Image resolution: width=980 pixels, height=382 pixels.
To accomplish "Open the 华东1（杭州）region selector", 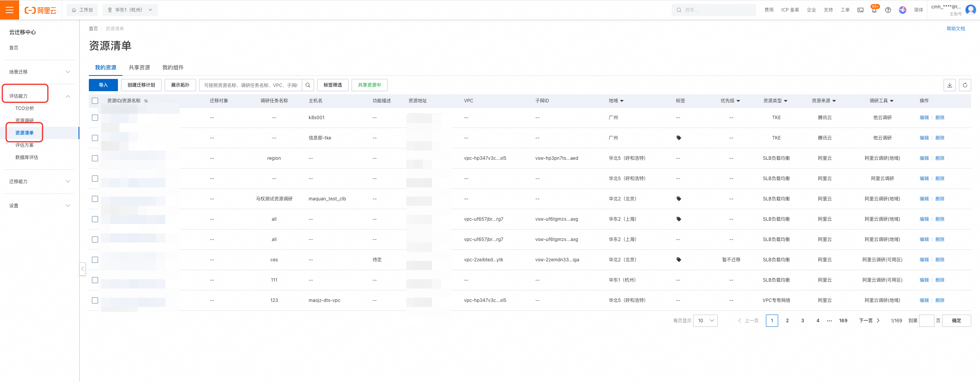I will click(x=130, y=10).
